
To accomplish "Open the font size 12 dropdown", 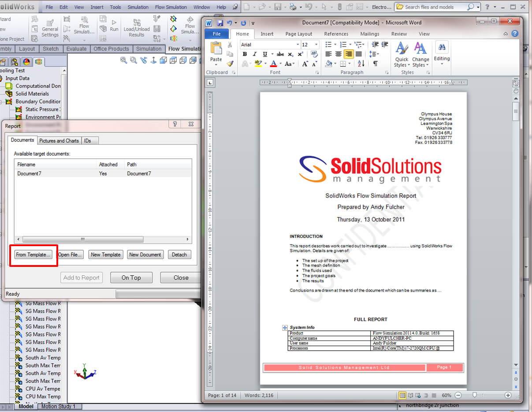I will pos(316,45).
